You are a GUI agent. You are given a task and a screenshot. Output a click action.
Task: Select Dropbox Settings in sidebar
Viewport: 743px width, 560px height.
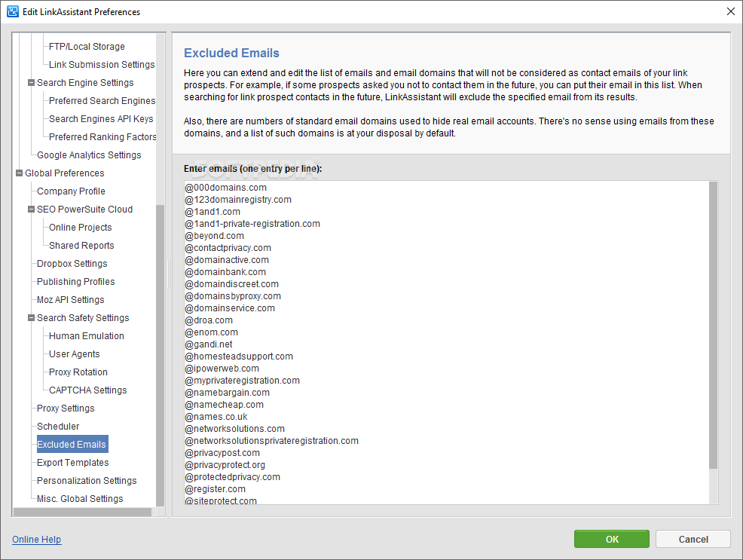(x=72, y=263)
